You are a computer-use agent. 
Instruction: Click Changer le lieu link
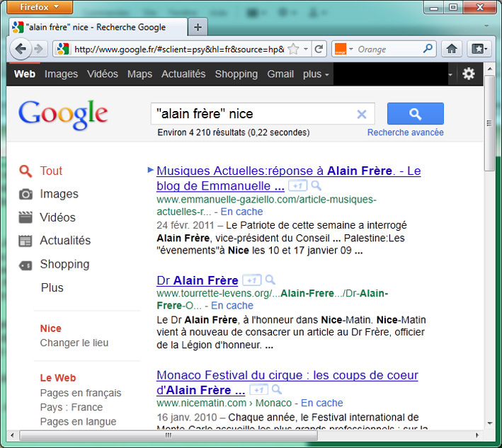(x=74, y=343)
